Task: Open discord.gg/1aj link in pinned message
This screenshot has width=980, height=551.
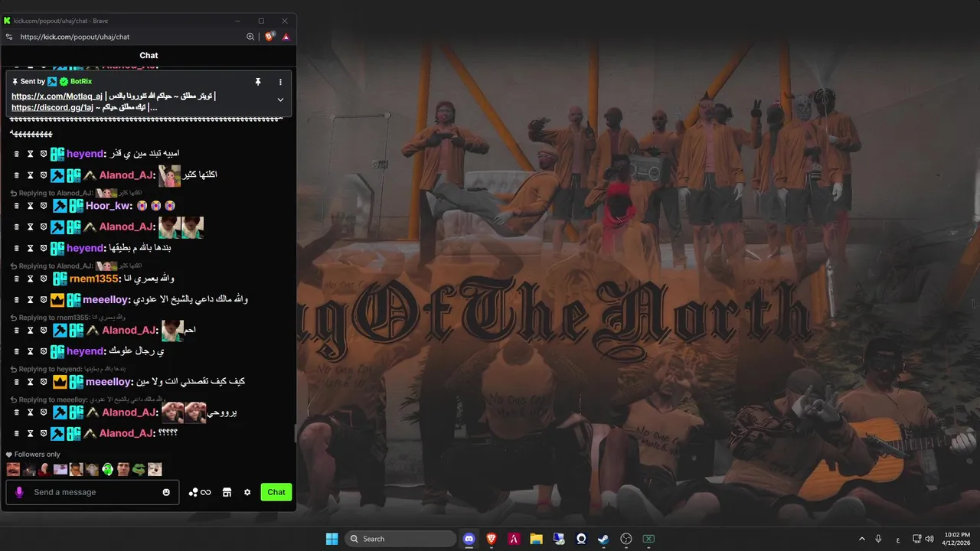Action: (x=52, y=108)
